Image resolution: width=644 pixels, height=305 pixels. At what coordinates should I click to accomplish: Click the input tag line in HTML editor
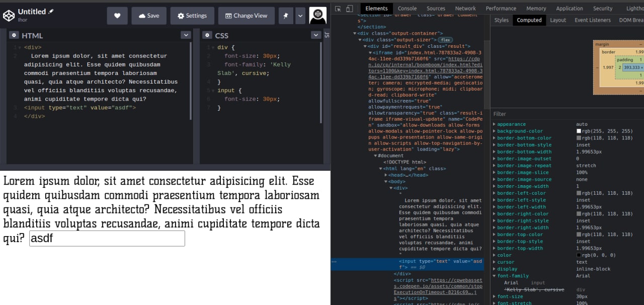tap(80, 108)
